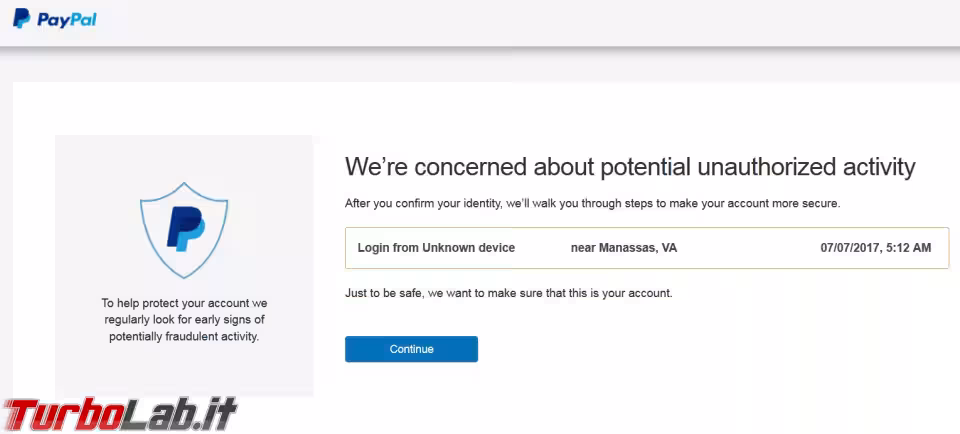Click the white 'Lab.it' part of watermark
The width and height of the screenshot is (960, 434).
[x=180, y=414]
